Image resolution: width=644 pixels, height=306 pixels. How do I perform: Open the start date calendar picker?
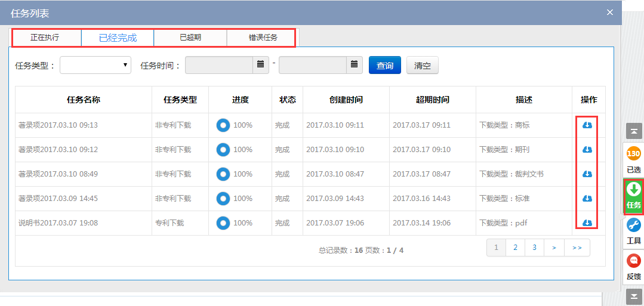261,65
